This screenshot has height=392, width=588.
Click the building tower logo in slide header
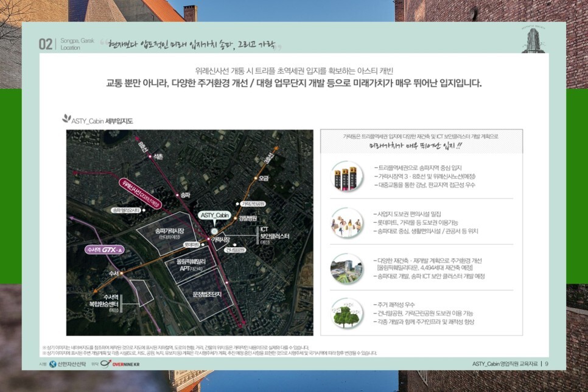click(533, 39)
